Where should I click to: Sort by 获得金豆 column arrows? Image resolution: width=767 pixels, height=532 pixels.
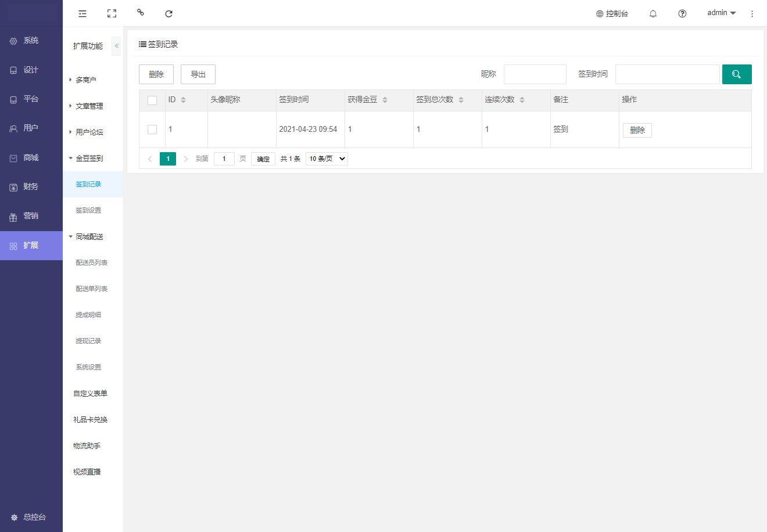coord(385,100)
